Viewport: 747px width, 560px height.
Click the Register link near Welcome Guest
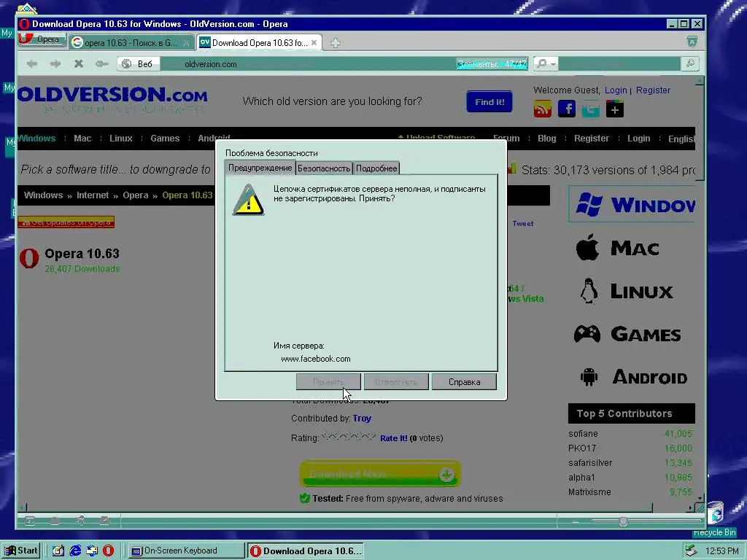[x=653, y=90]
